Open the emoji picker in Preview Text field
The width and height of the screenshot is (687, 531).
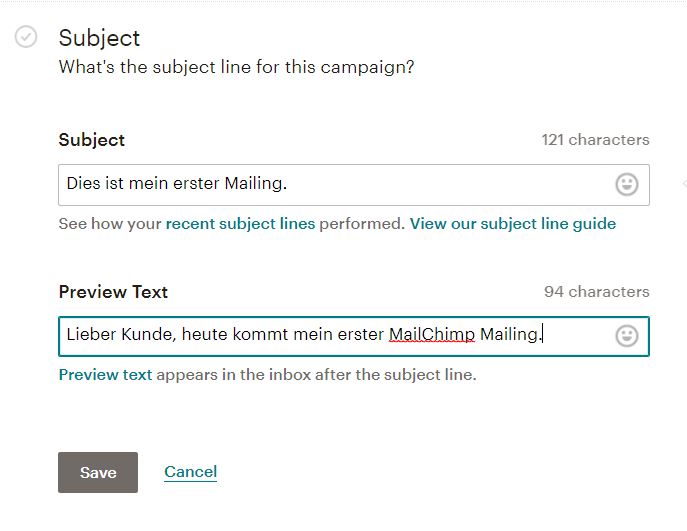coord(627,336)
